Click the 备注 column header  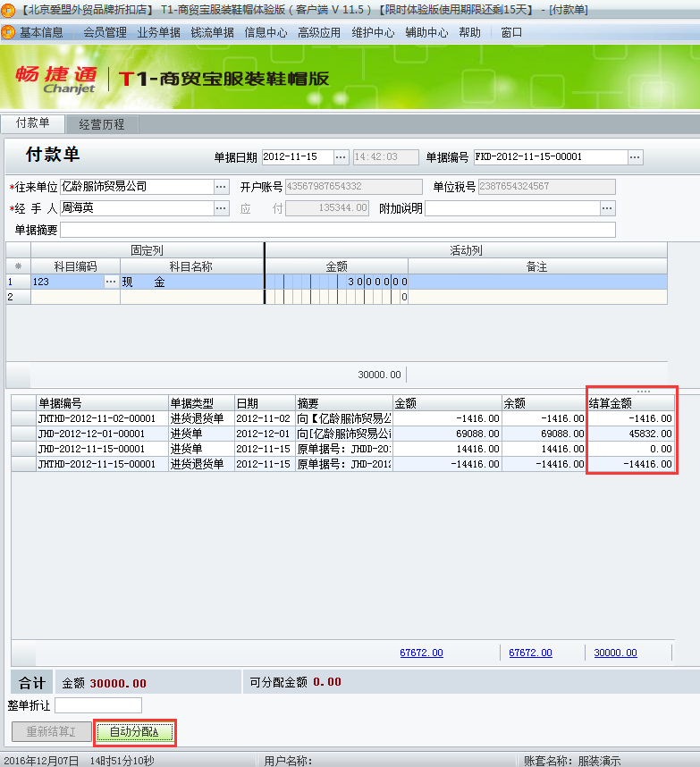(x=537, y=266)
